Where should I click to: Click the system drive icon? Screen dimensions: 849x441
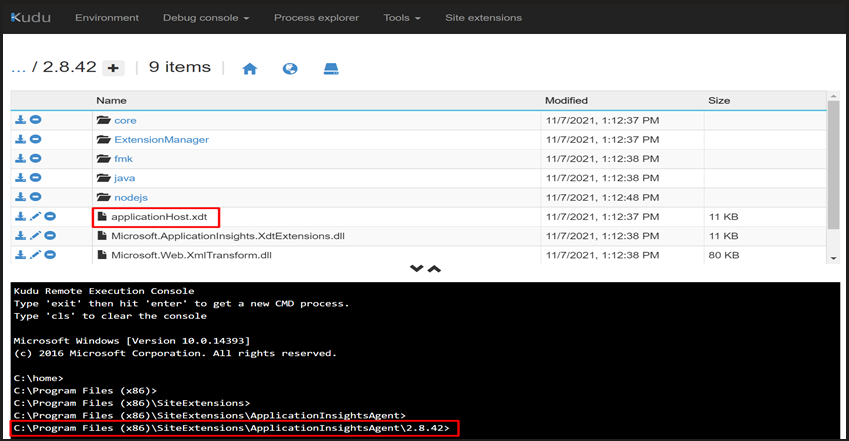331,68
